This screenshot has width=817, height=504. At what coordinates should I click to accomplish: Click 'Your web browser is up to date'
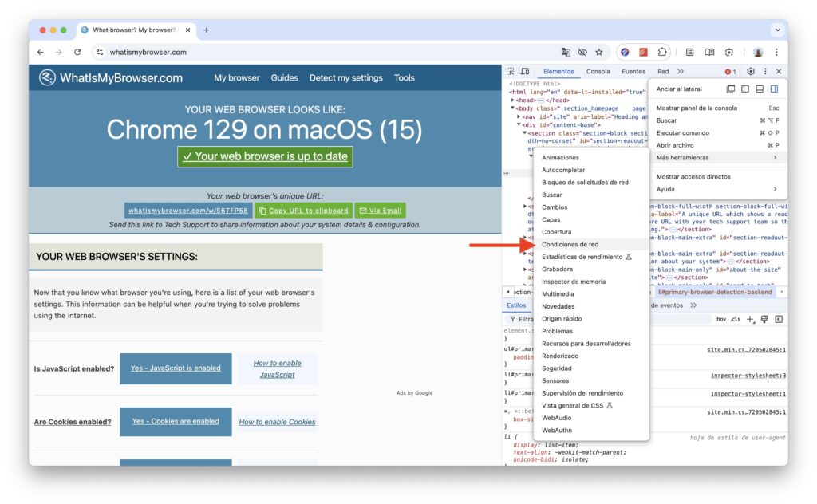tap(265, 156)
